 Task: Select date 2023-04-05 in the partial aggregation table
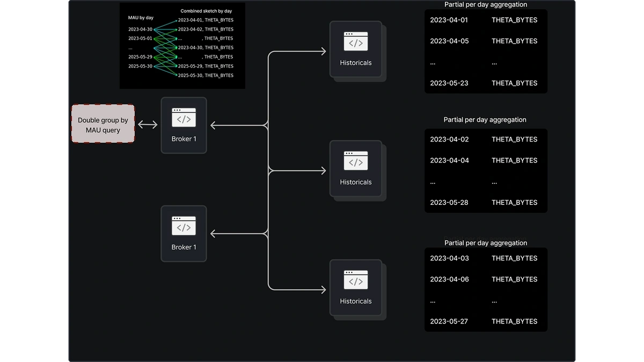click(x=449, y=41)
